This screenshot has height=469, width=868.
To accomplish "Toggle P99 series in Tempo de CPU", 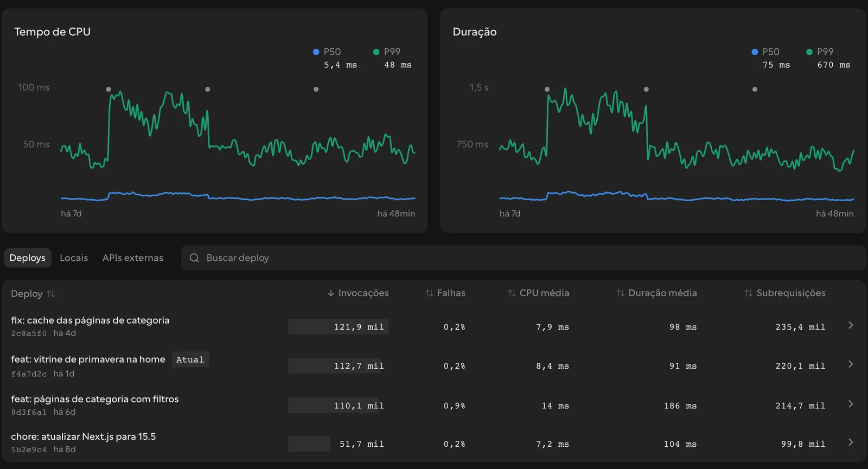I will point(387,52).
